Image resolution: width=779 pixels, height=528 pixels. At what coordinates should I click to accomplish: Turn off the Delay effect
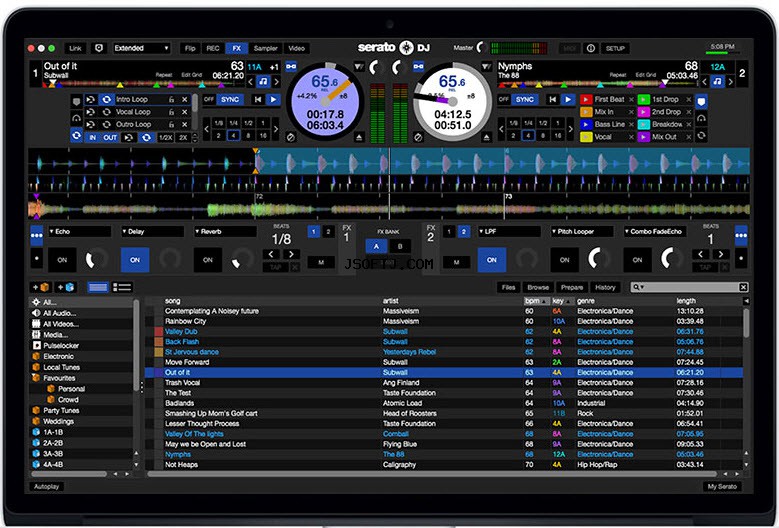pos(135,260)
